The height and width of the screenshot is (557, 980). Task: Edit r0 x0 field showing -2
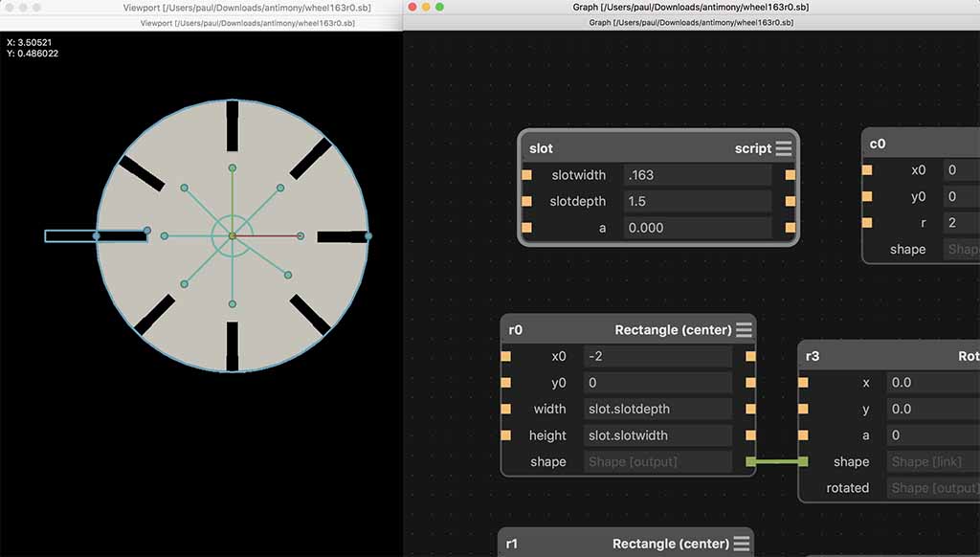coord(657,356)
